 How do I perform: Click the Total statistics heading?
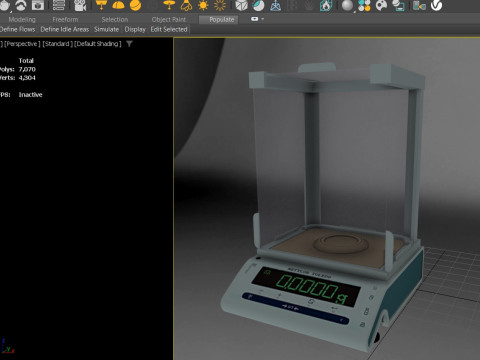[26, 61]
